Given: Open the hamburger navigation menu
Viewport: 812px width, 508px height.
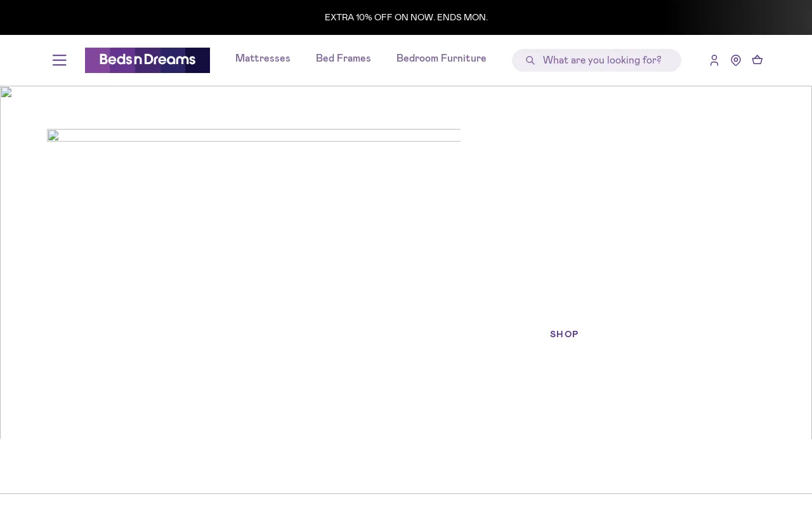Looking at the screenshot, I should [x=60, y=60].
